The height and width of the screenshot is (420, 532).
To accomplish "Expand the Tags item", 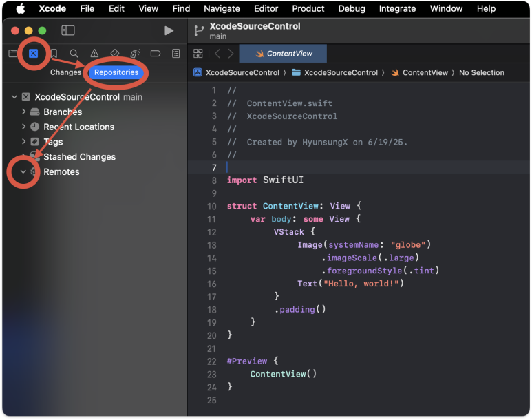I will pyautogui.click(x=23, y=141).
